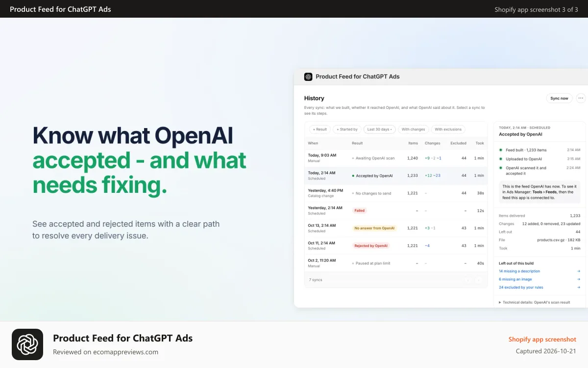Click Uploaded to OpenAI step
The height and width of the screenshot is (368, 588).
pyautogui.click(x=524, y=159)
